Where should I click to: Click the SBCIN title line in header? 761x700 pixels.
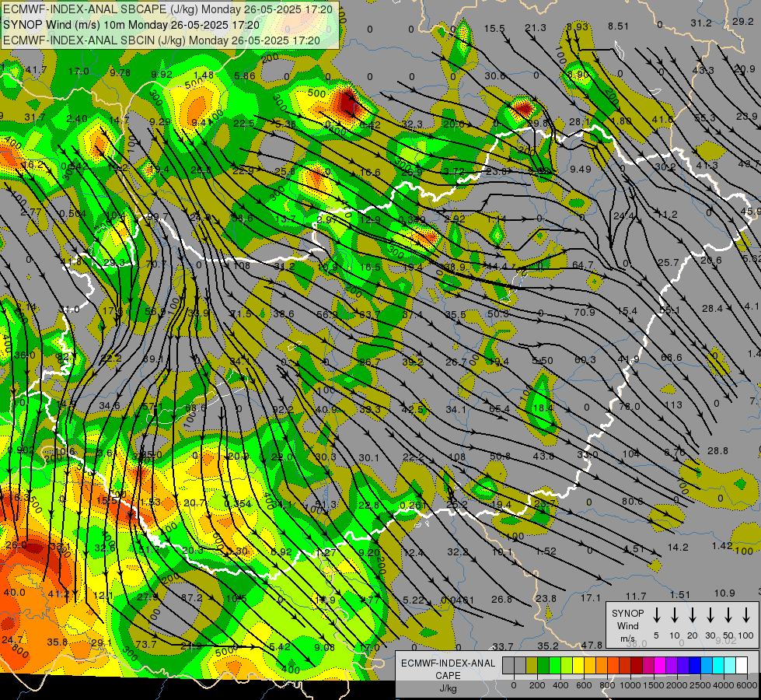point(162,40)
